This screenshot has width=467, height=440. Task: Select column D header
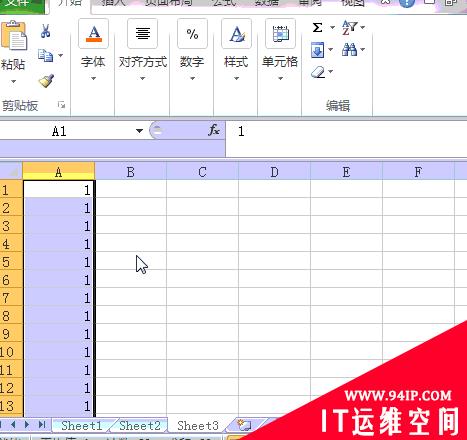point(274,171)
